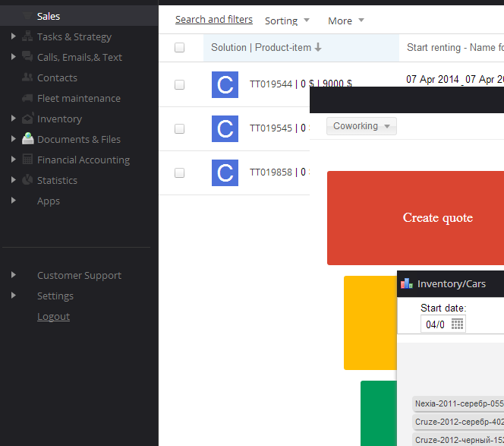Expand the Financial Accounting menu
504x446 pixels.
click(13, 160)
